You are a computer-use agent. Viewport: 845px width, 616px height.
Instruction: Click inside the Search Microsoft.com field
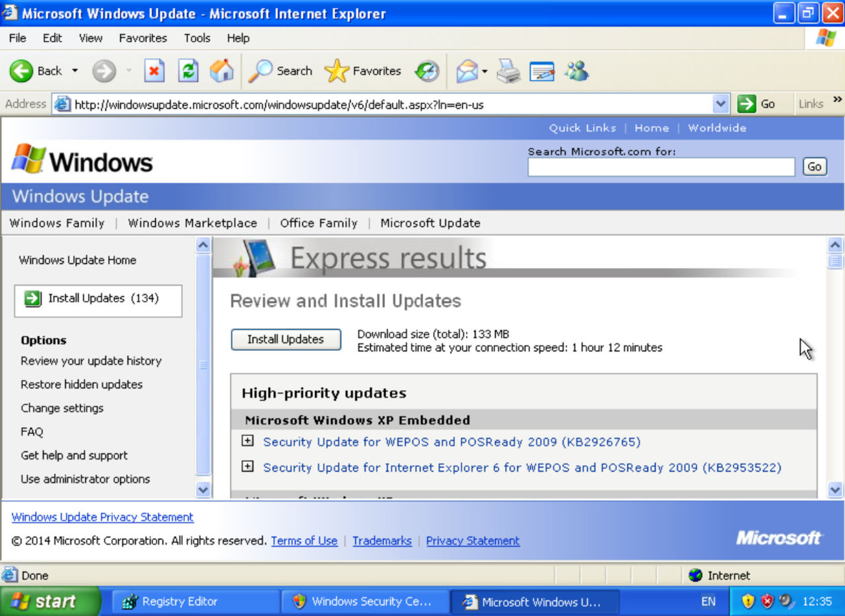pos(660,166)
